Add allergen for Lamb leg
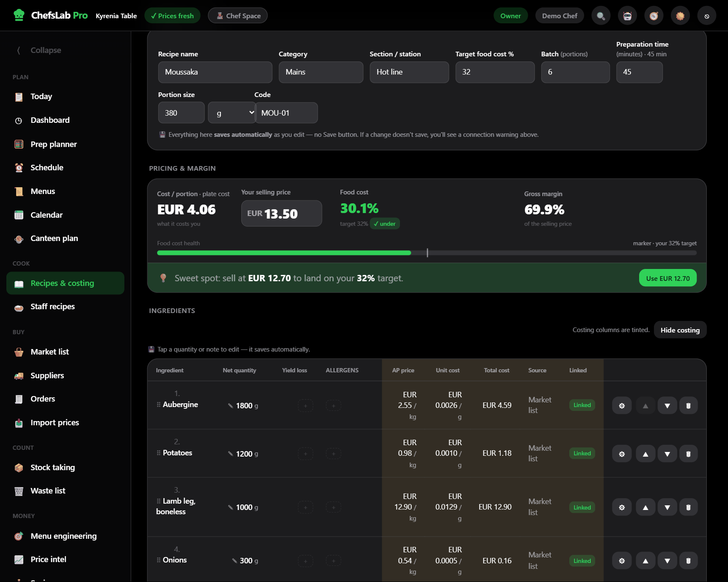The width and height of the screenshot is (728, 582). (334, 507)
